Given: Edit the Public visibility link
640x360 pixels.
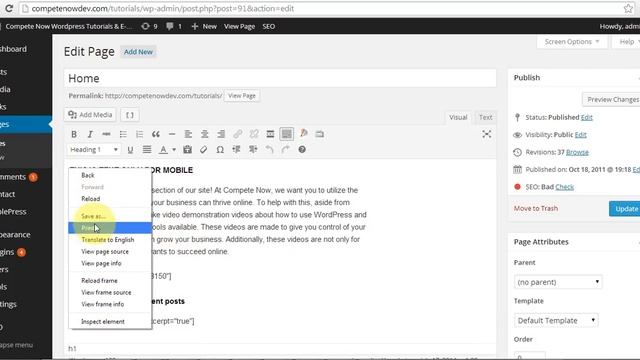Looking at the screenshot, I should pos(580,135).
